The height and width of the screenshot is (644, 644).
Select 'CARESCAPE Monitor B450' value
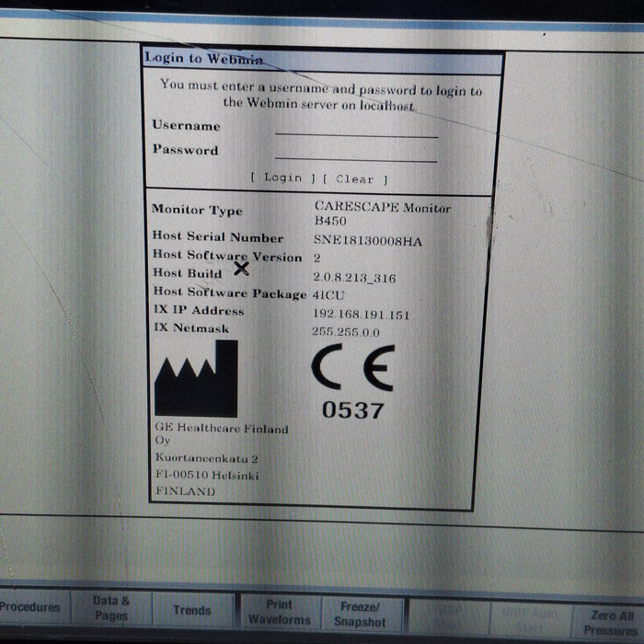(383, 213)
